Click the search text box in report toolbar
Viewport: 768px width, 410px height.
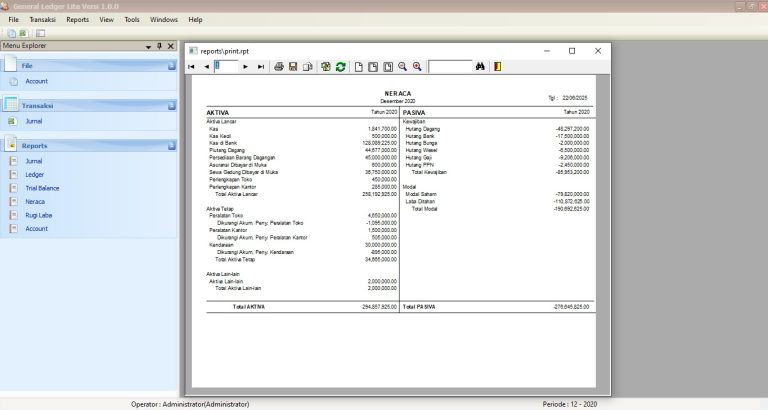(x=449, y=67)
